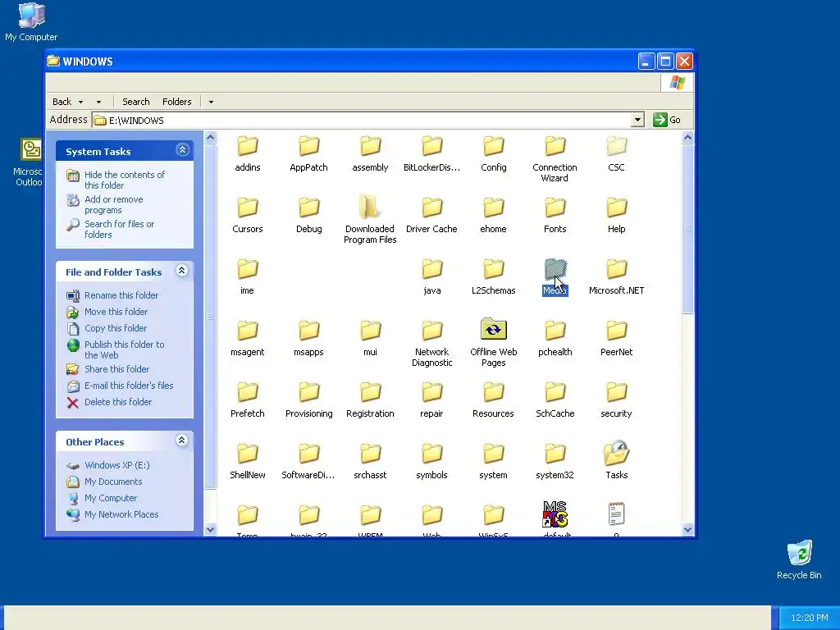Select the assembly folder icon
Screen dimensions: 840x630
(370, 146)
